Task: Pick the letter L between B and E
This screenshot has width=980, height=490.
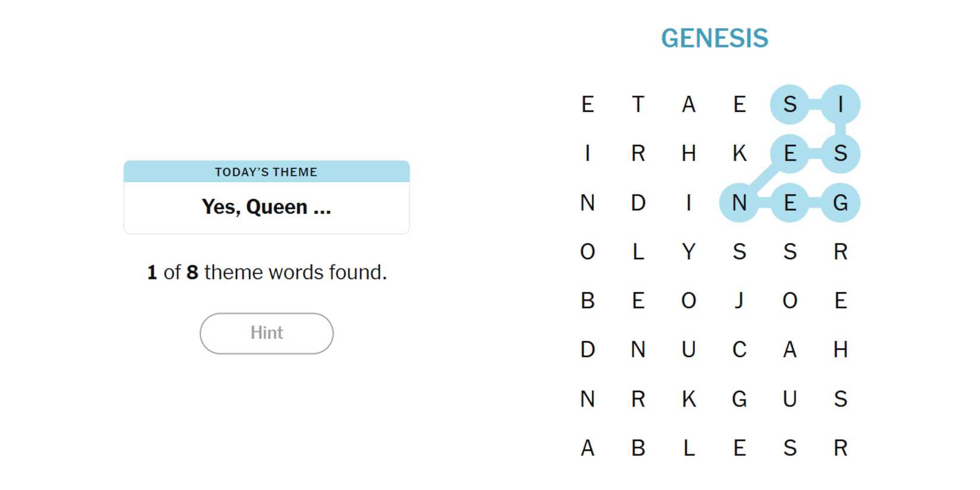Action: click(688, 448)
